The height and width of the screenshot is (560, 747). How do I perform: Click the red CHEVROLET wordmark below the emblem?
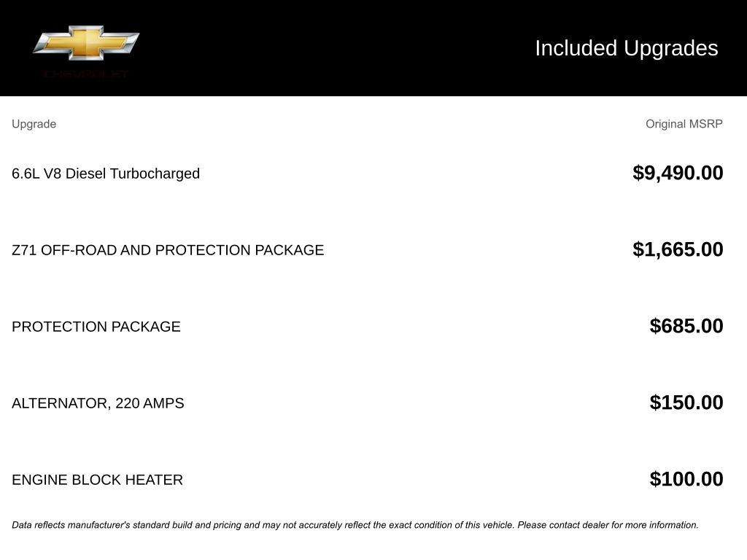pos(86,74)
